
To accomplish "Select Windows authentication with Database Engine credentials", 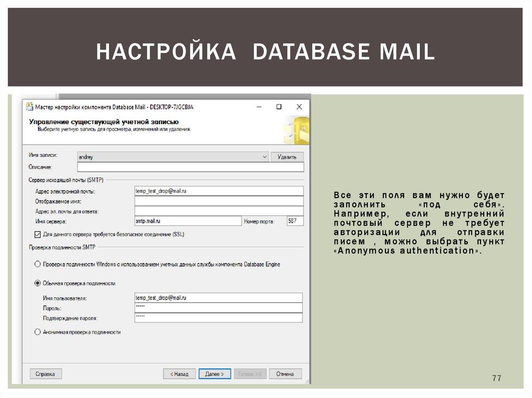I will point(37,264).
